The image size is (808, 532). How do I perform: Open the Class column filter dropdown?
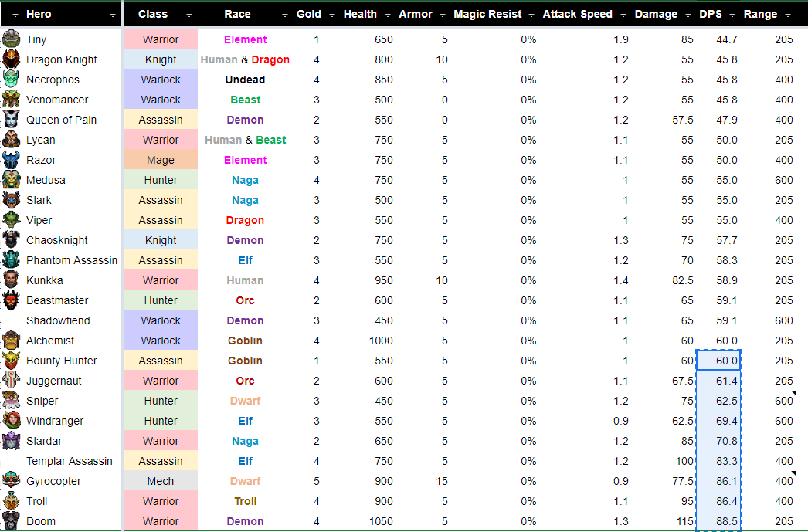click(189, 15)
